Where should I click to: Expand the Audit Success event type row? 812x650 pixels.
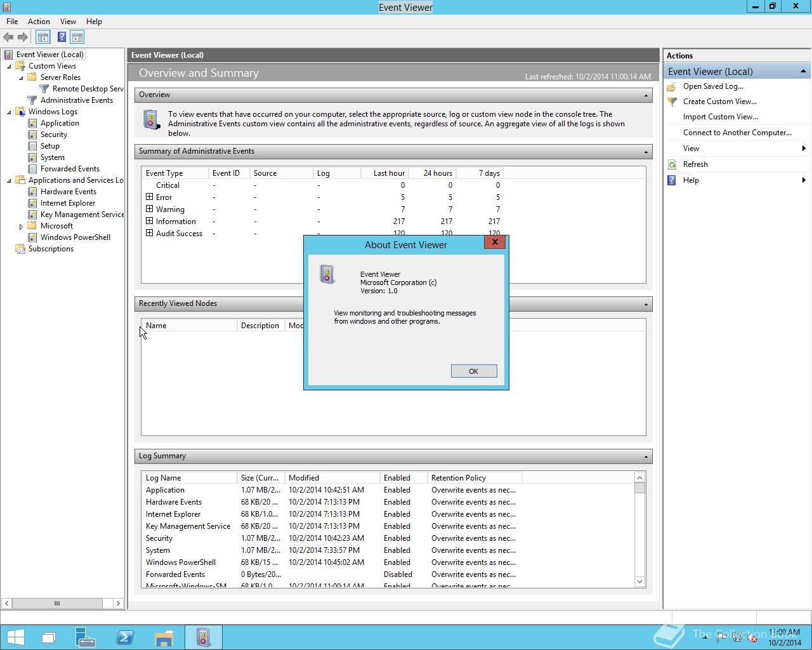[x=149, y=233]
